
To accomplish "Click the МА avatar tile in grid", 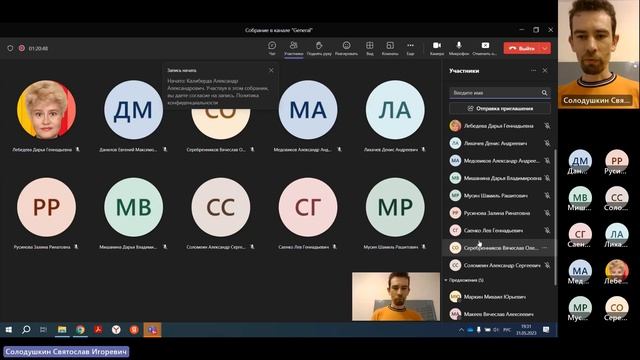I will pos(308,109).
